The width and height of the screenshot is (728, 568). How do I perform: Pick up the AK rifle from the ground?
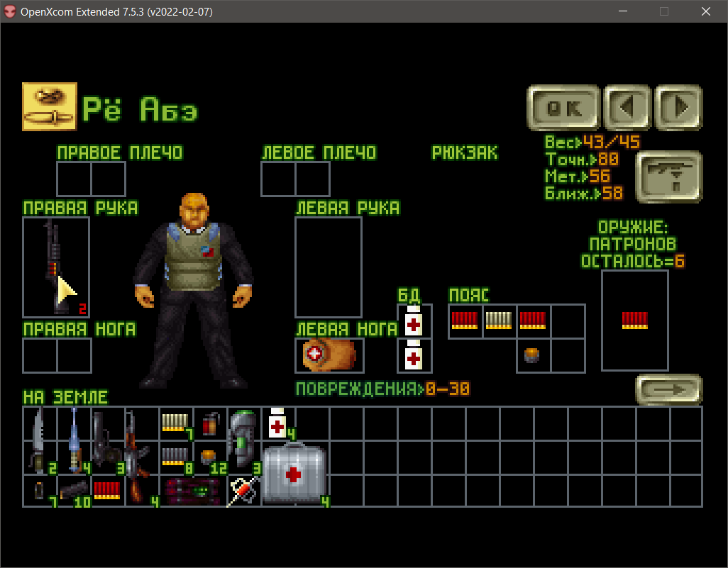click(x=136, y=457)
